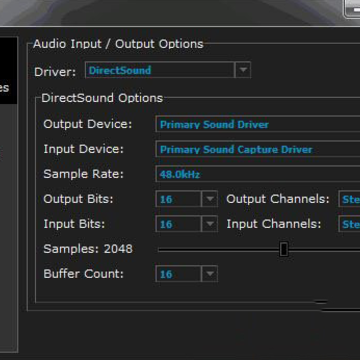
Task: Open the Input Bits dropdown
Action: click(x=187, y=224)
